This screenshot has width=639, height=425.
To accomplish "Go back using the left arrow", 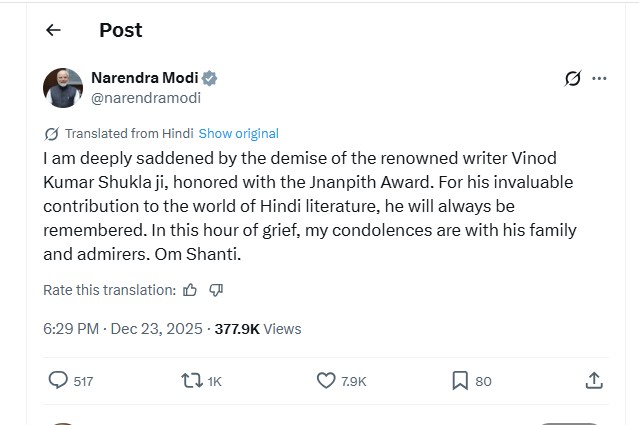I will click(x=53, y=30).
